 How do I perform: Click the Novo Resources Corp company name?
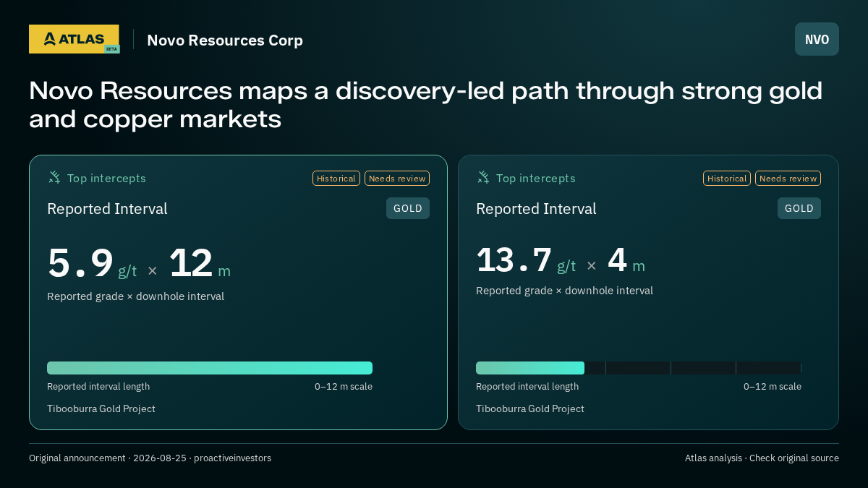pyautogui.click(x=225, y=40)
